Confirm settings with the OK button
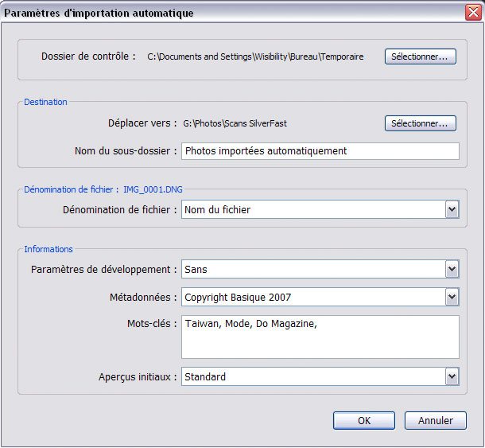 click(x=364, y=420)
